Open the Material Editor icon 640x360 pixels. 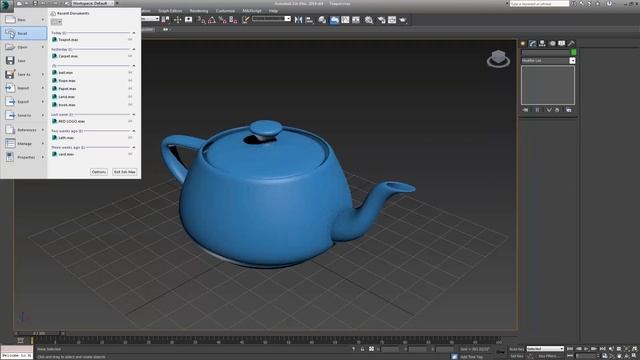pos(369,20)
